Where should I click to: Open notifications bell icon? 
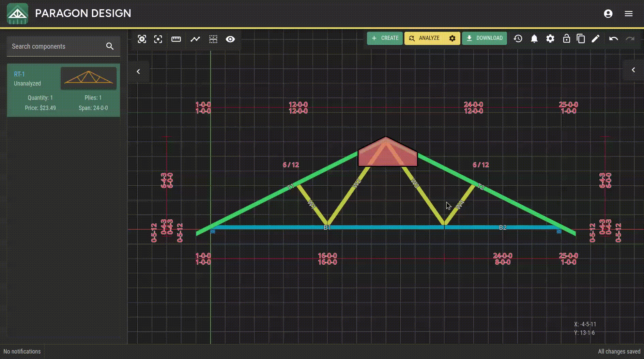[x=534, y=38]
